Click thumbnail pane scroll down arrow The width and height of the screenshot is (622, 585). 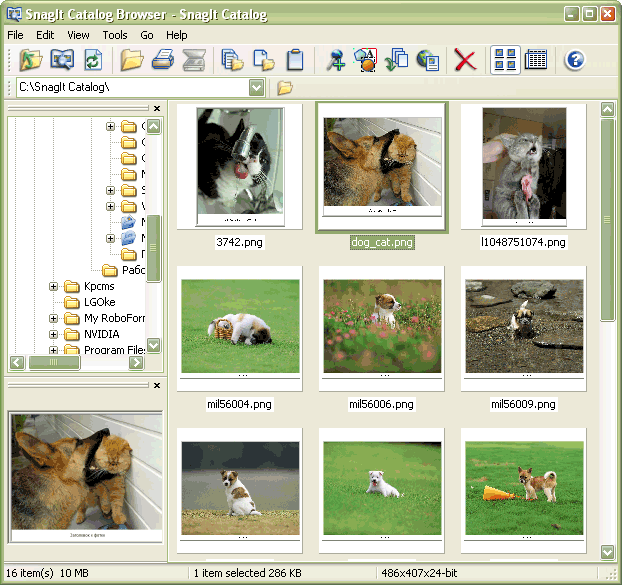pos(607,552)
